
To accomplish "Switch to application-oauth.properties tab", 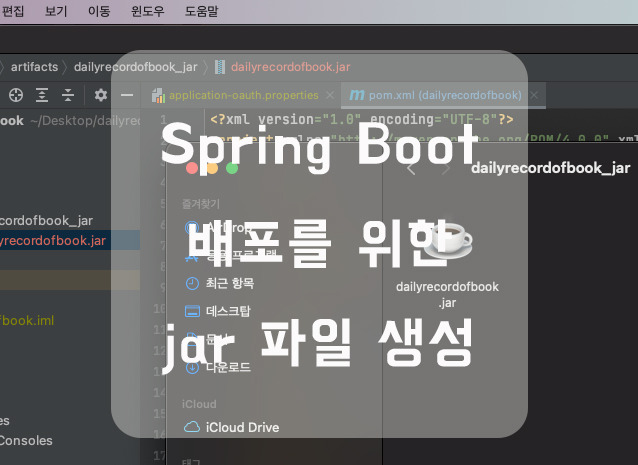I will coord(244,95).
